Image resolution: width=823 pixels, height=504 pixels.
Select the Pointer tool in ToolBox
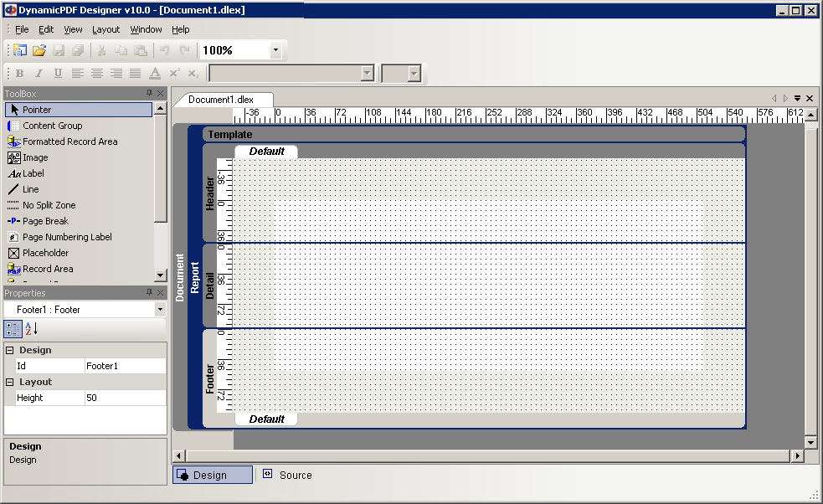(x=50, y=109)
